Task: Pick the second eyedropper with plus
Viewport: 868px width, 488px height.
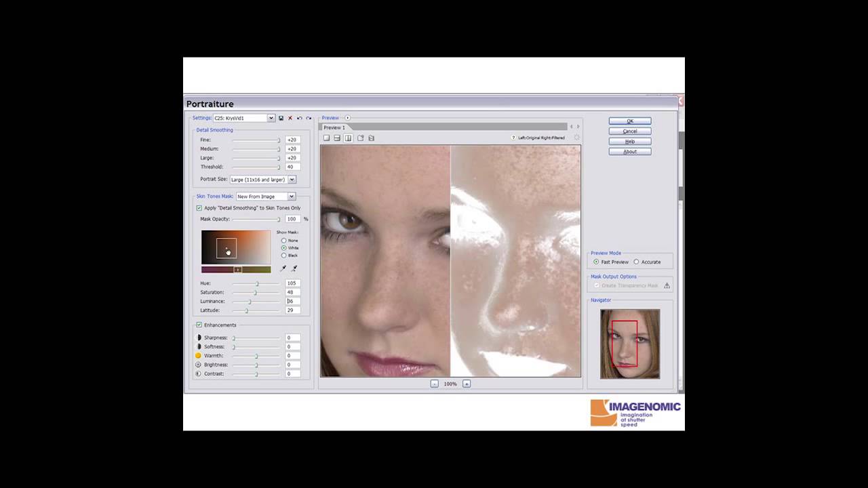Action: 294,268
